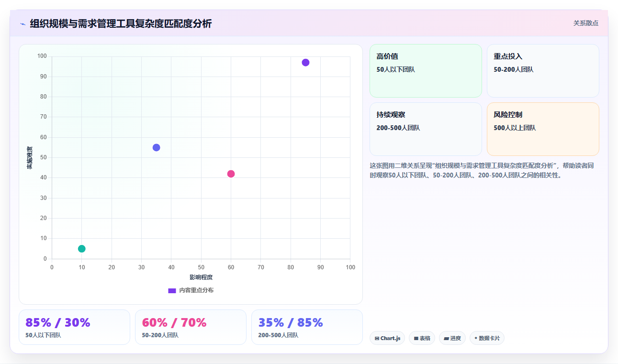This screenshot has width=618, height=364.
Task: Click the 50-200人团队 label under 60% / 70%
Action: pos(160,335)
